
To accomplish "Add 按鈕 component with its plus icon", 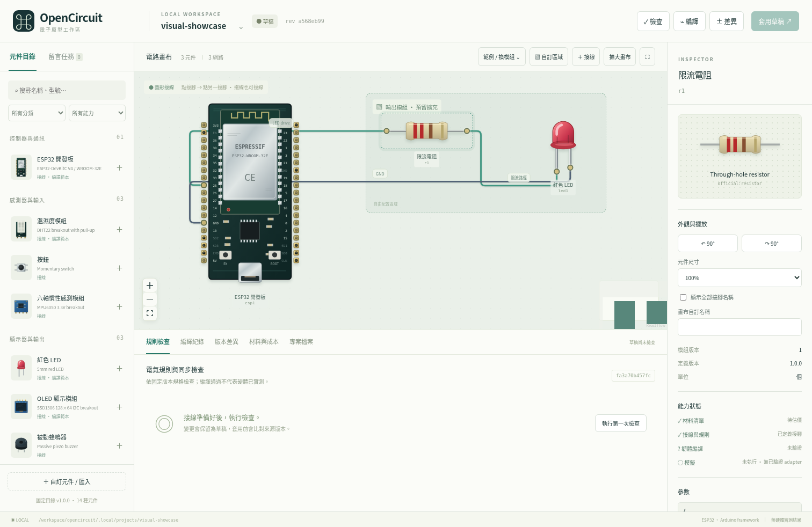I will pos(119,268).
